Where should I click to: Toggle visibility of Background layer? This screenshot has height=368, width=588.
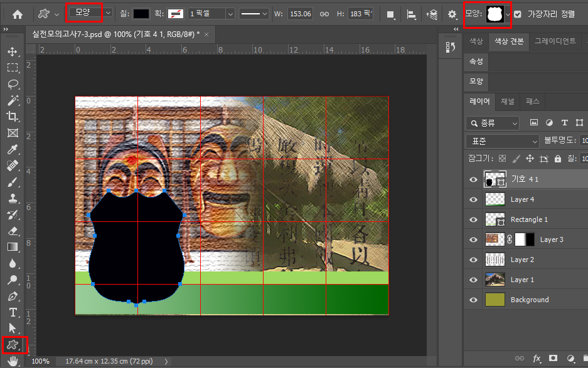(473, 300)
